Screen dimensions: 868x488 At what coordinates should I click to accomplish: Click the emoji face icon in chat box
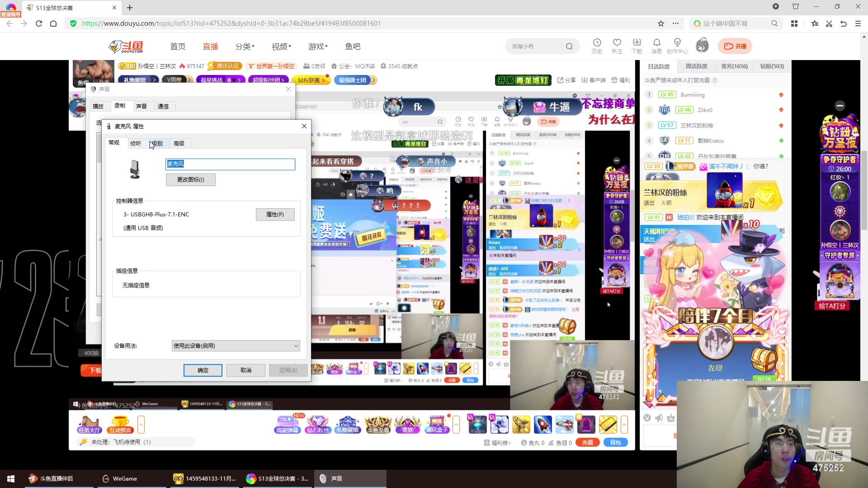click(x=647, y=418)
